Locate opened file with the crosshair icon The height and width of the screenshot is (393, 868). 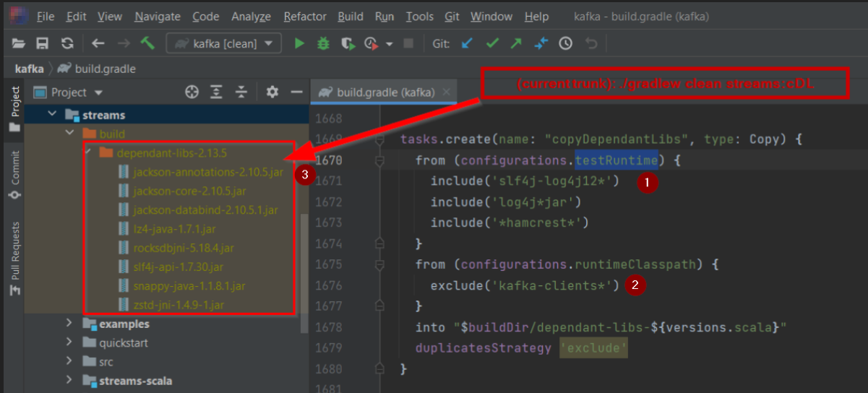click(x=192, y=92)
